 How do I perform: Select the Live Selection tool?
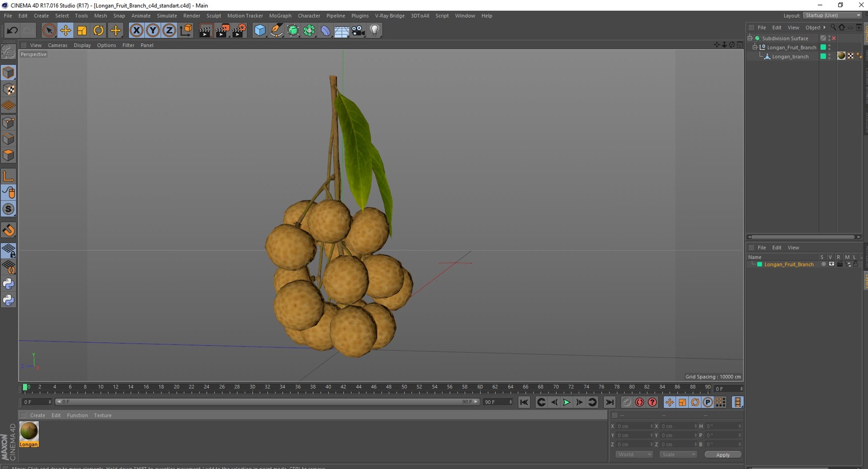[x=49, y=31]
